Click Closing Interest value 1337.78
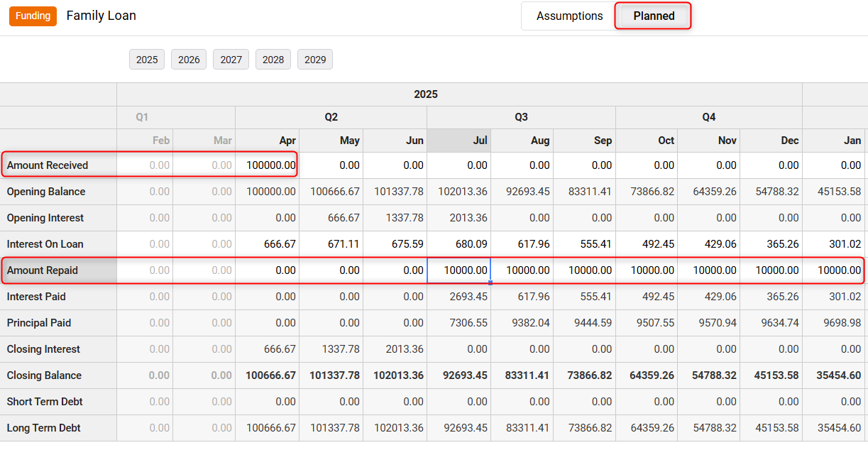The height and width of the screenshot is (450, 868). click(331, 349)
